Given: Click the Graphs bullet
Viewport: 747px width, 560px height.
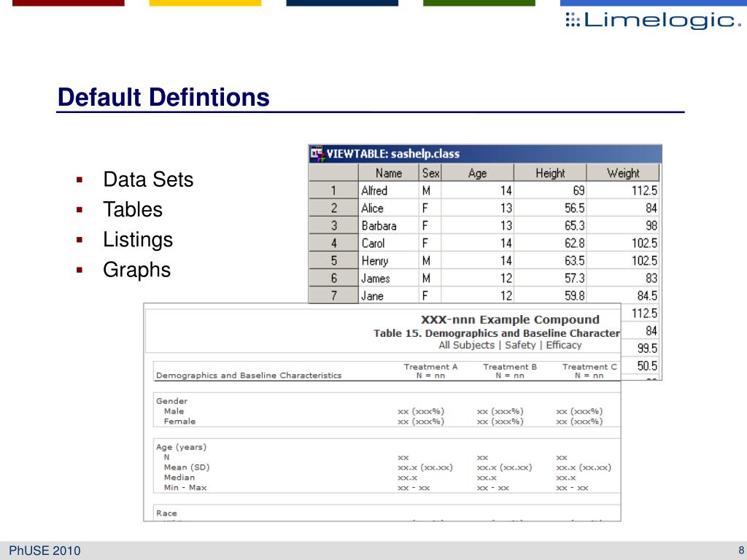Looking at the screenshot, I should click(136, 270).
